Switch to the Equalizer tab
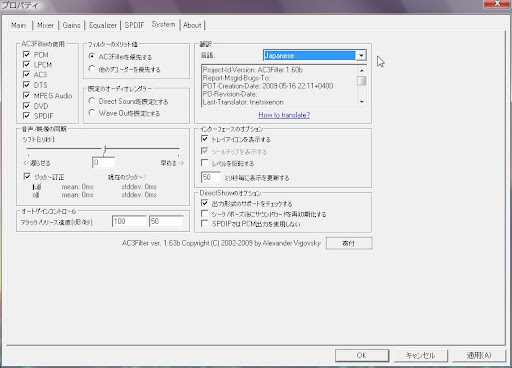The width and height of the screenshot is (512, 368). point(103,25)
